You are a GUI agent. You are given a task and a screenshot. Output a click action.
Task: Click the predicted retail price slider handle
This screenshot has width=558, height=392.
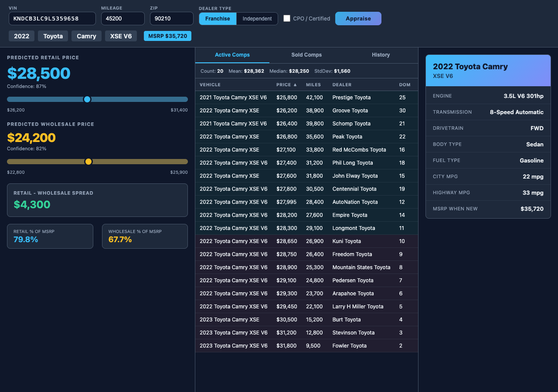[x=87, y=99]
